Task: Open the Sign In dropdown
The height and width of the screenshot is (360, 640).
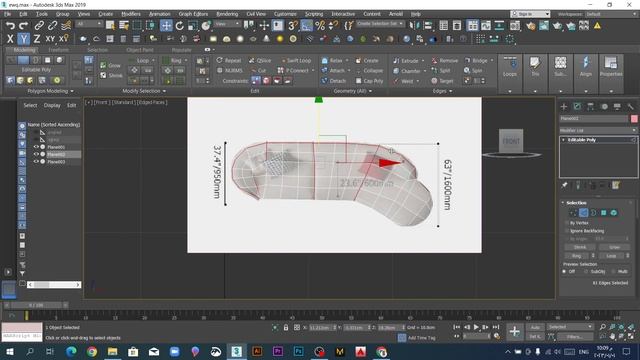Action: [530, 14]
